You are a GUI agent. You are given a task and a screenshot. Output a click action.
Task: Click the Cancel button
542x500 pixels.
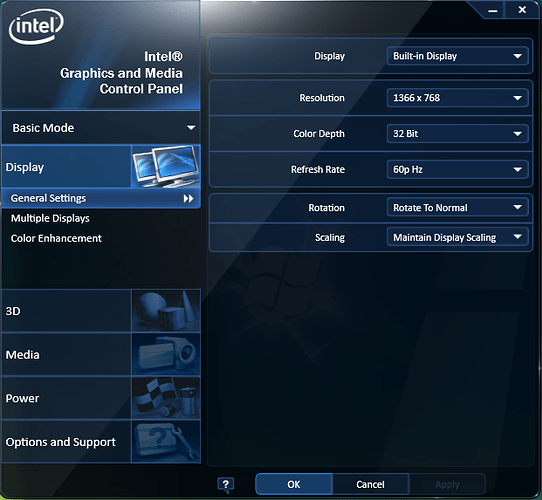(x=371, y=484)
